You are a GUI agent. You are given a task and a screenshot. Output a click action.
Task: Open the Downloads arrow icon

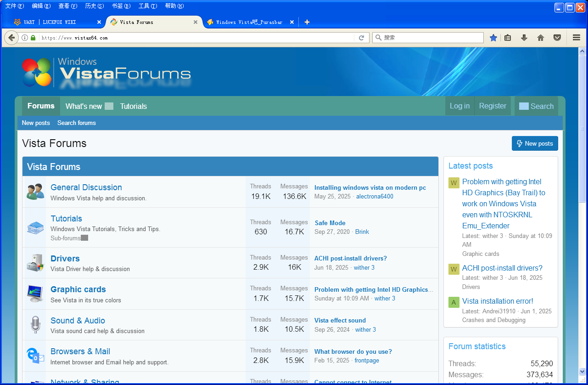[x=524, y=38]
